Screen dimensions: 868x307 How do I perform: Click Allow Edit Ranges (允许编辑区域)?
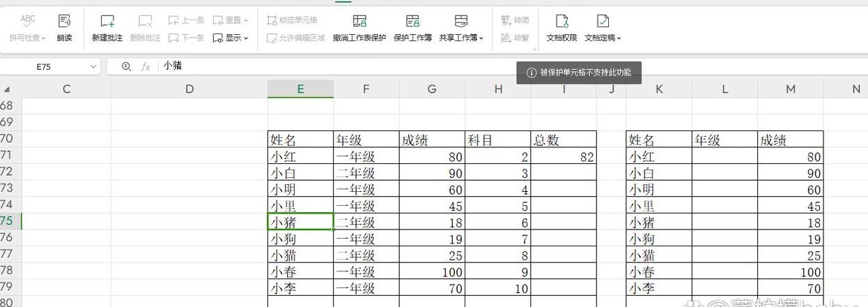pyautogui.click(x=295, y=38)
